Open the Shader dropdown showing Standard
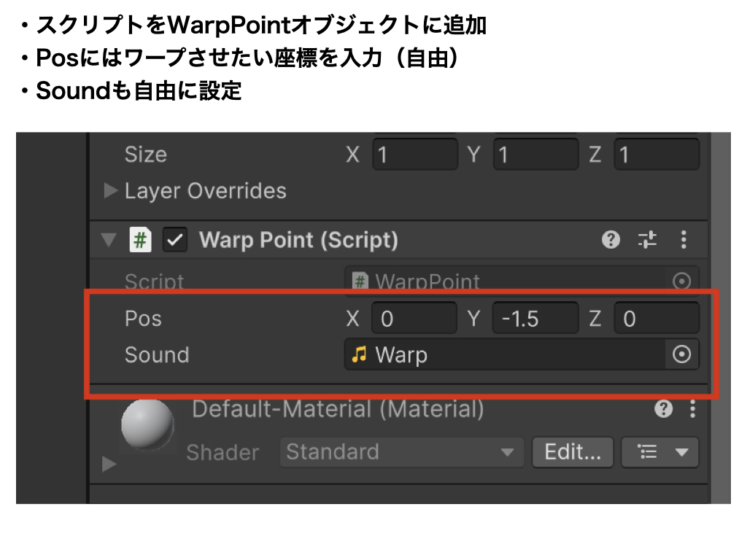747x560 pixels. click(401, 452)
